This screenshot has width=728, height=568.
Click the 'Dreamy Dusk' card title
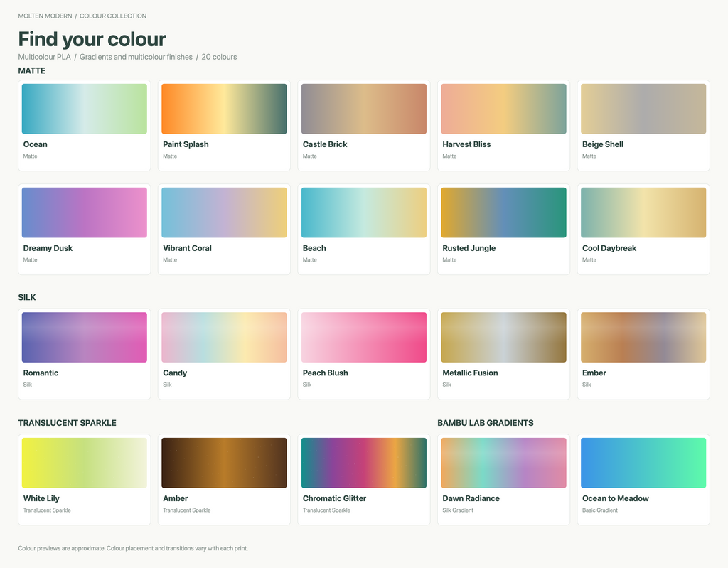pyautogui.click(x=48, y=249)
